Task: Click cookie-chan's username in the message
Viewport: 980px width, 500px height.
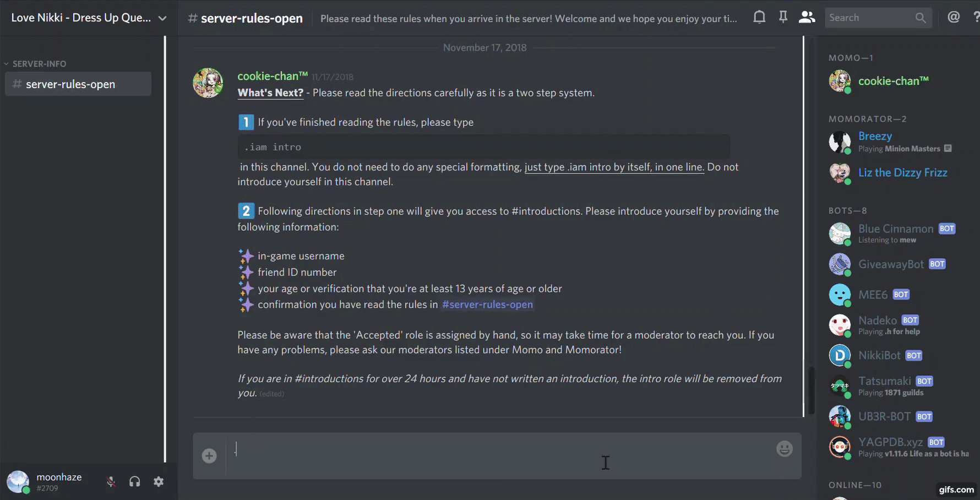Action: coord(273,76)
